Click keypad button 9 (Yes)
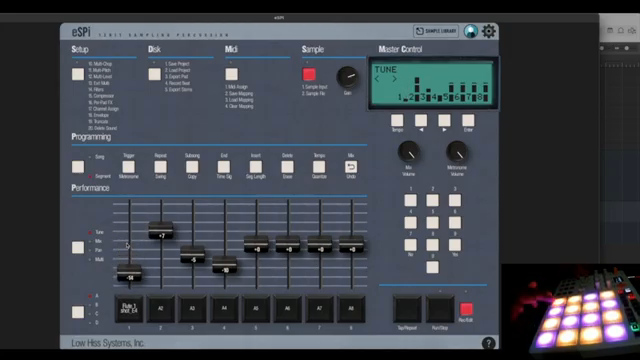This screenshot has width=640, height=360. click(x=455, y=245)
